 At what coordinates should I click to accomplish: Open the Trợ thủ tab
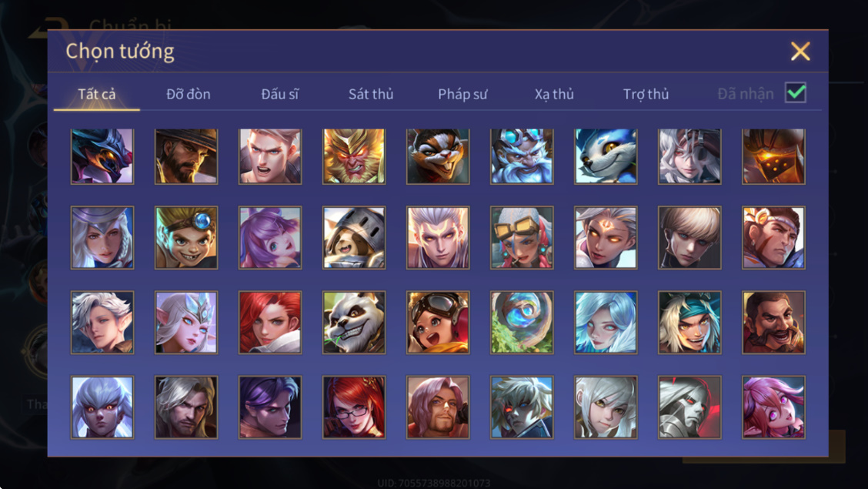[x=646, y=94]
